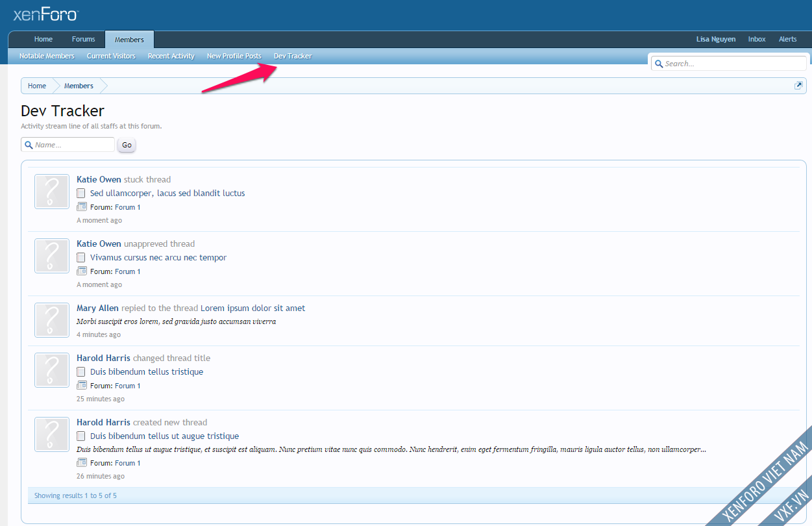This screenshot has width=812, height=526.
Task: Open thread 'Duis bibendum tellus ut augue tristique'
Action: click(x=164, y=436)
